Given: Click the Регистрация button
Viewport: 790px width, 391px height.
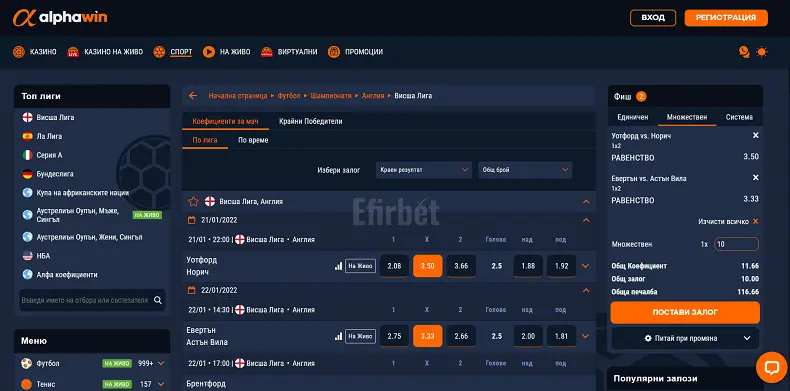Looking at the screenshot, I should click(726, 18).
